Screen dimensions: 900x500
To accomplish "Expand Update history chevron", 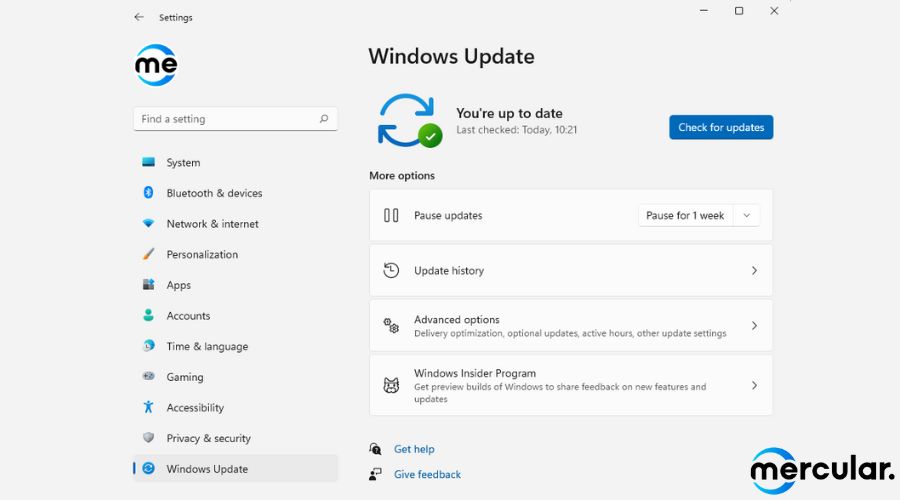I will tap(754, 270).
